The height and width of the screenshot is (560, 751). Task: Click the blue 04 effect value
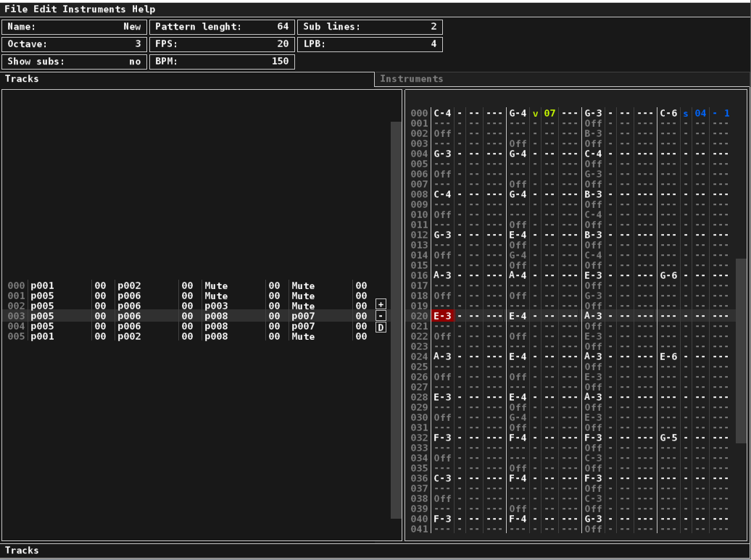[x=700, y=114]
